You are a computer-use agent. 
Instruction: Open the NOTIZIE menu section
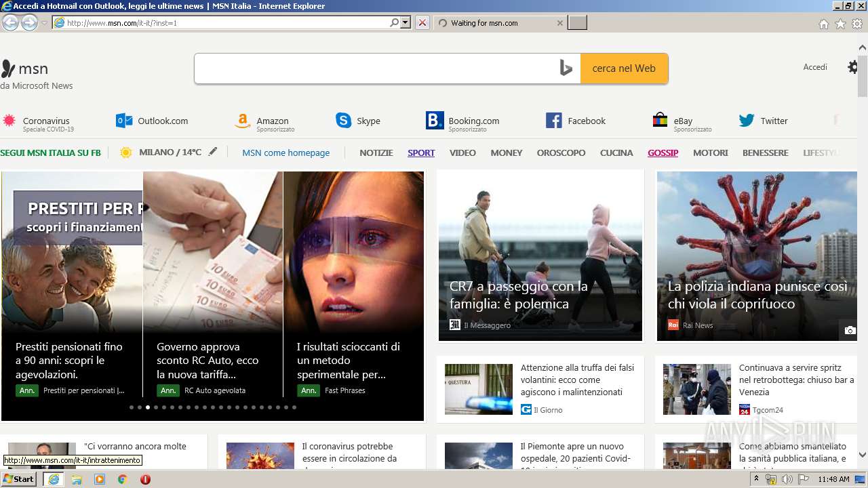pyautogui.click(x=376, y=153)
